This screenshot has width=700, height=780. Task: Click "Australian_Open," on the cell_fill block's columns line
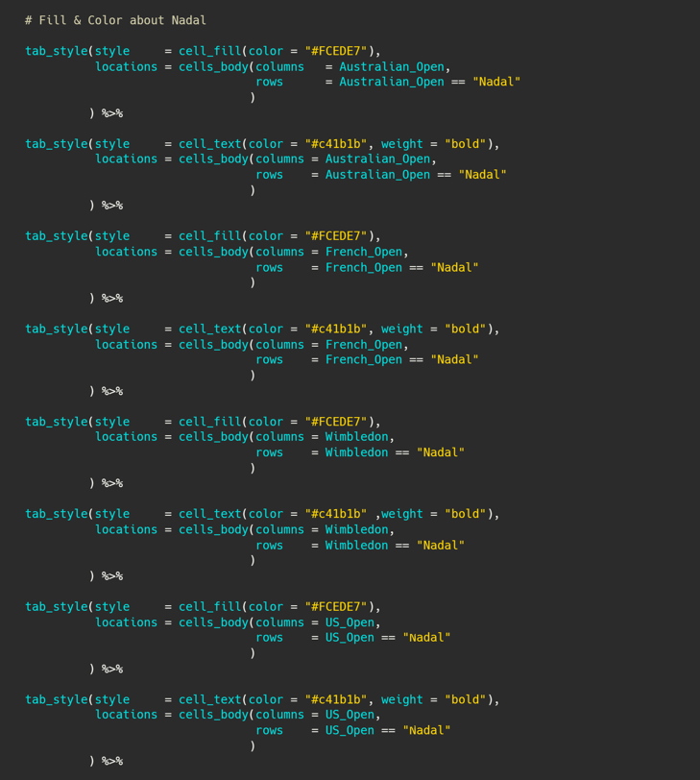pos(395,67)
